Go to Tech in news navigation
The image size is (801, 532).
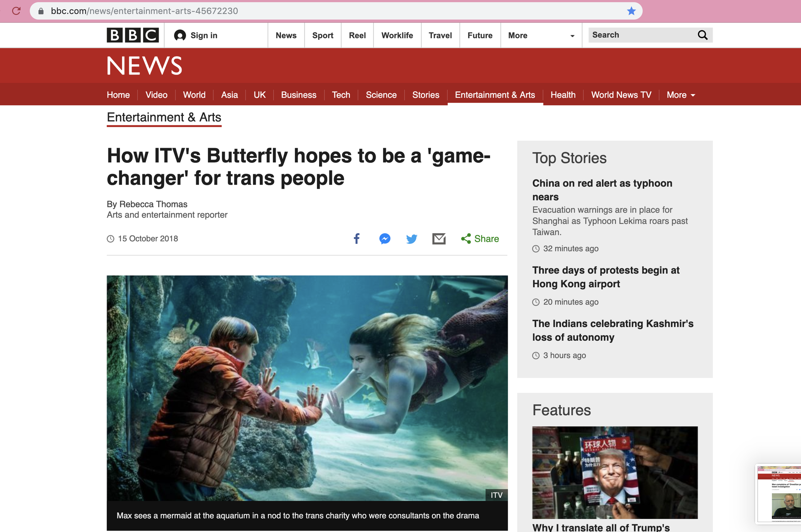click(x=341, y=95)
